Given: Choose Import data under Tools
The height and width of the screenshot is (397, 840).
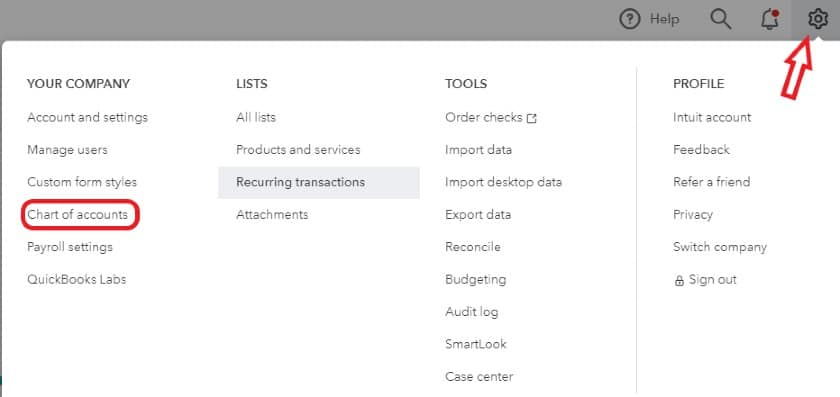Looking at the screenshot, I should tap(478, 149).
